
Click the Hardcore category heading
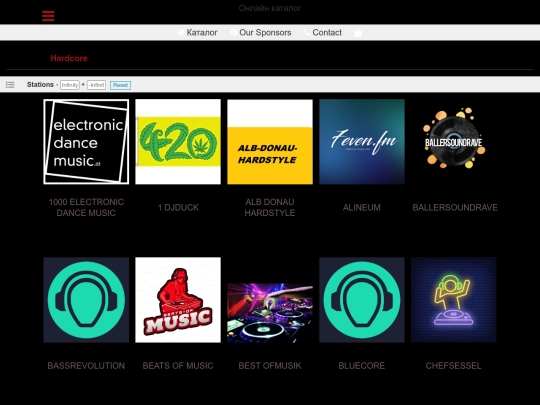69,58
